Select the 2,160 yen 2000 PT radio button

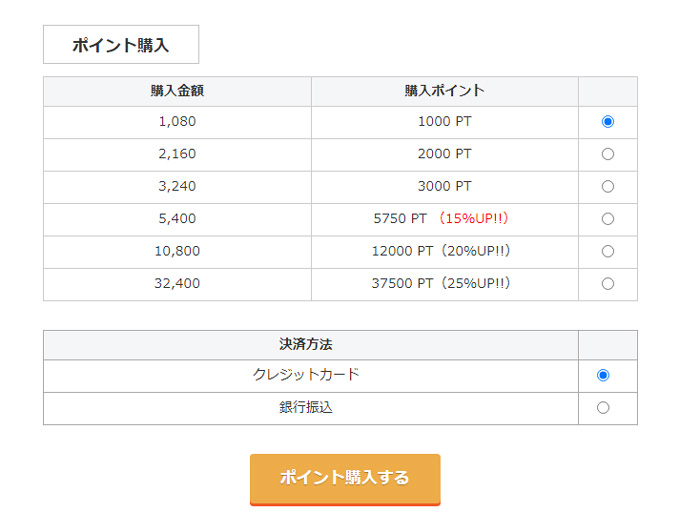(x=608, y=154)
